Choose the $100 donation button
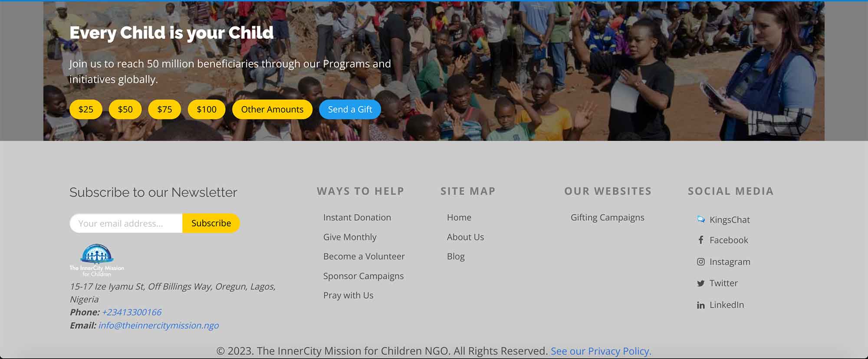The height and width of the screenshot is (359, 868). [x=207, y=109]
